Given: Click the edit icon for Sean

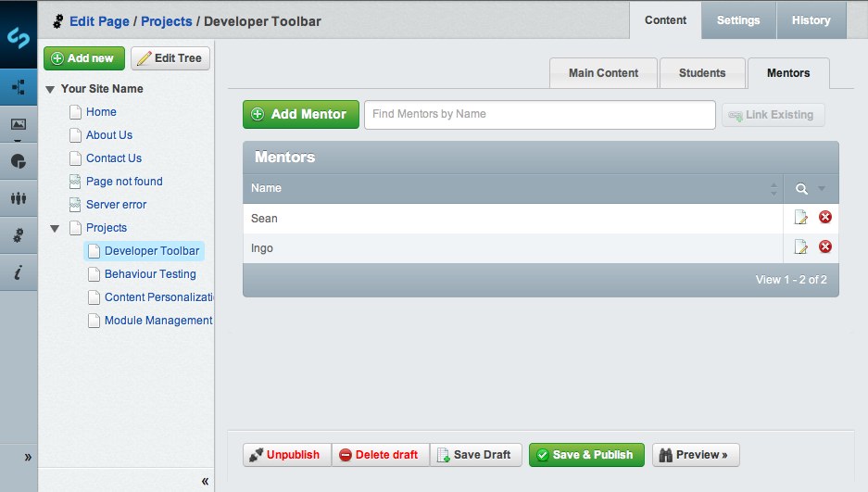Looking at the screenshot, I should pos(801,218).
